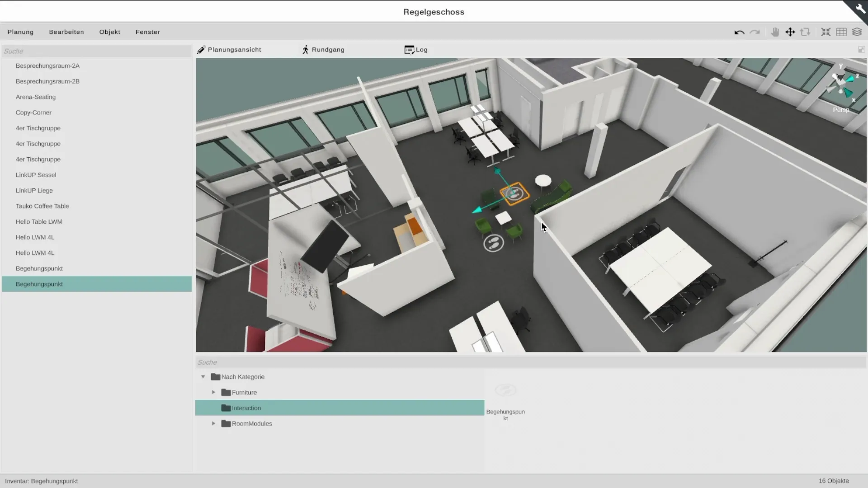Click the catalog search field

[x=531, y=362]
